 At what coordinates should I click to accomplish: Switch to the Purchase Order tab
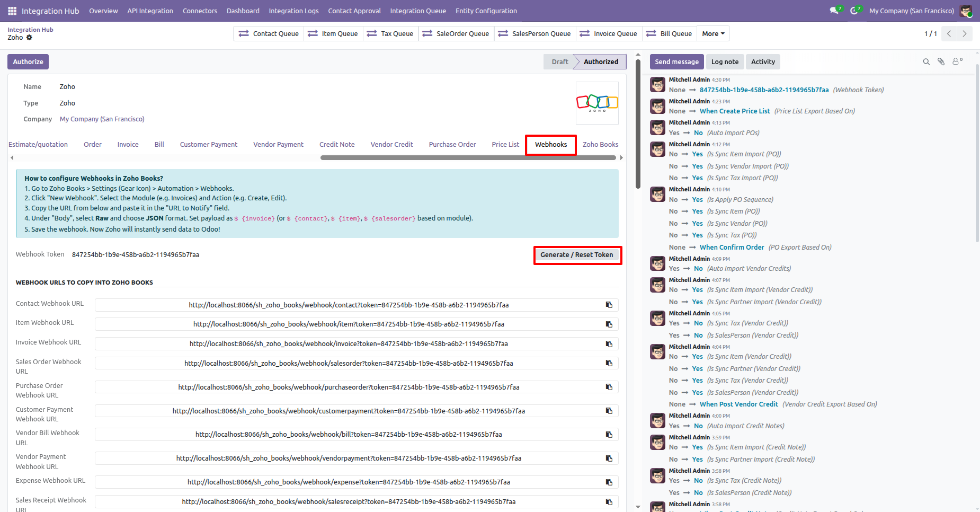[x=452, y=145]
